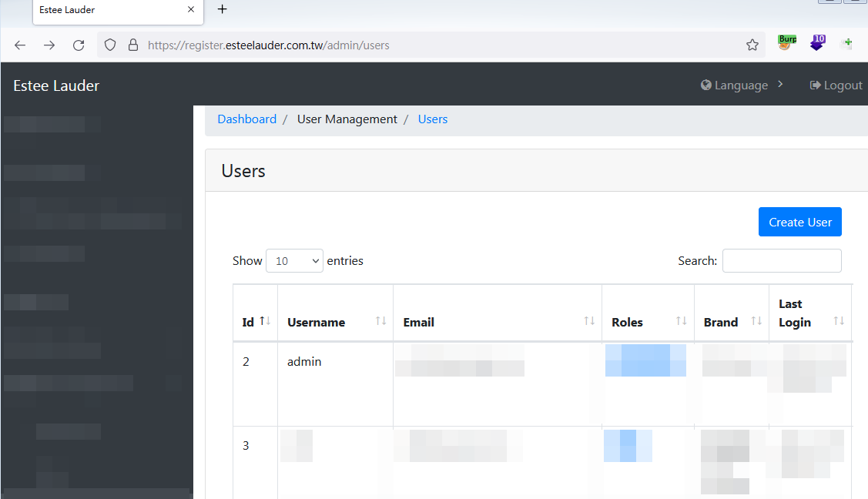Close the Estee Lauder browser tab
This screenshot has height=499, width=868.
point(191,9)
